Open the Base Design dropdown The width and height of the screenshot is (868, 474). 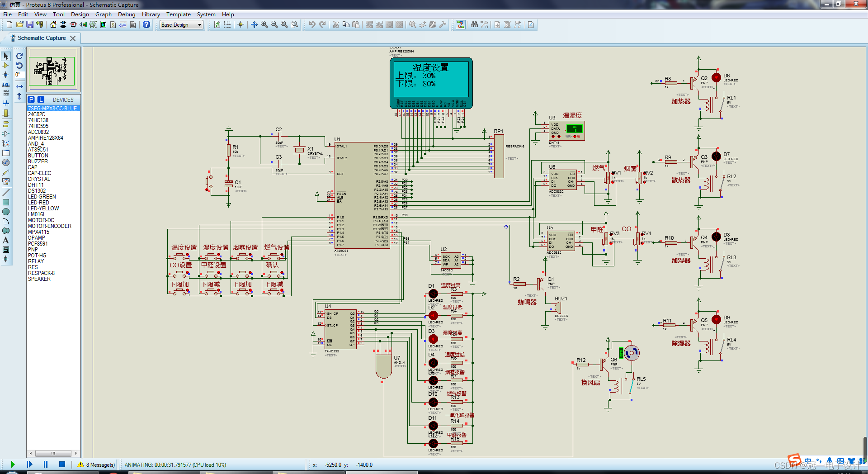click(x=182, y=25)
